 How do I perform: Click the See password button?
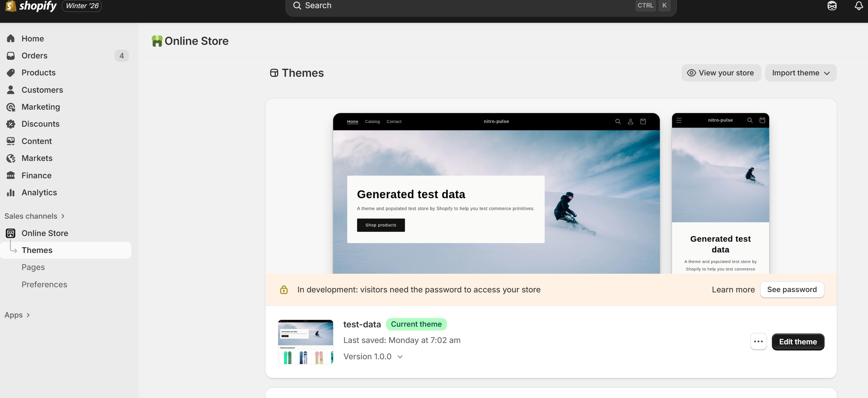[792, 290]
